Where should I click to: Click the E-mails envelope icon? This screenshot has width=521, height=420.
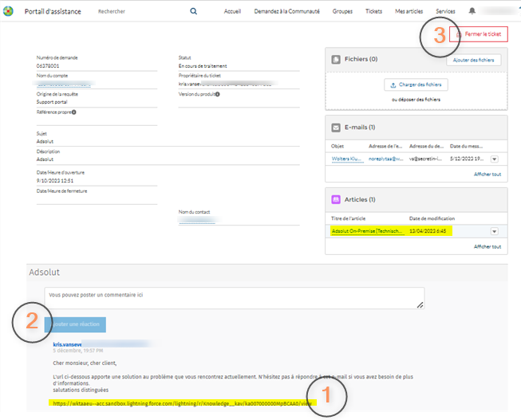336,128
